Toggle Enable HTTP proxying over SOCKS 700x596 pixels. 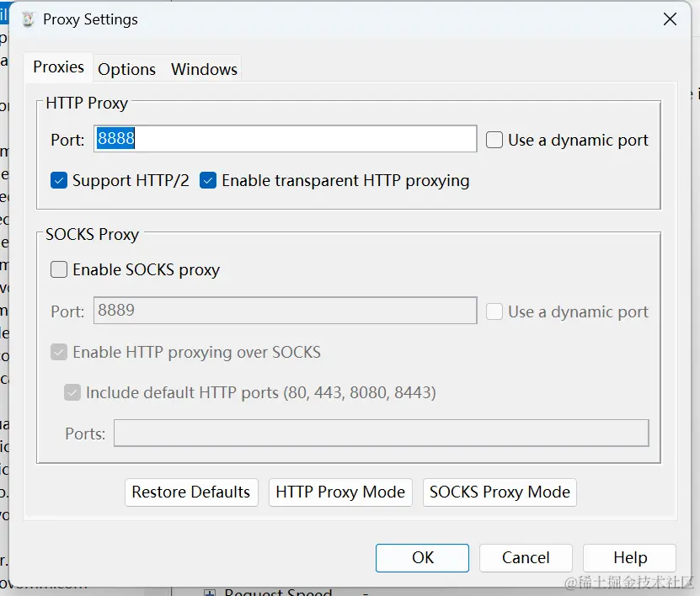click(59, 352)
